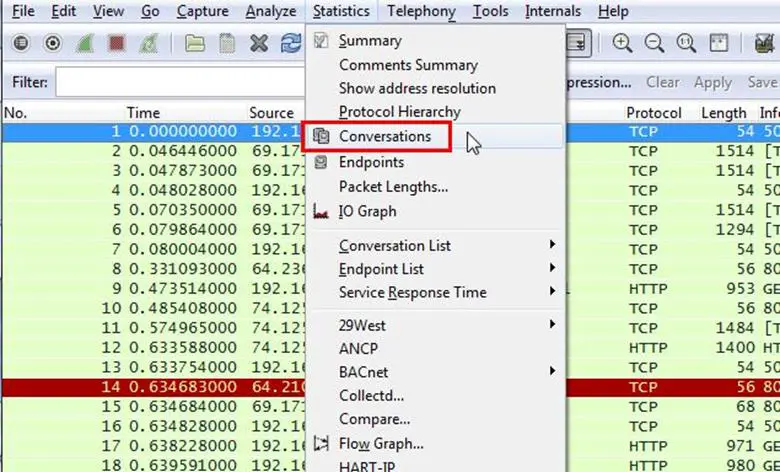
Task: Select Conversations from the Statistics menu
Action: point(385,136)
